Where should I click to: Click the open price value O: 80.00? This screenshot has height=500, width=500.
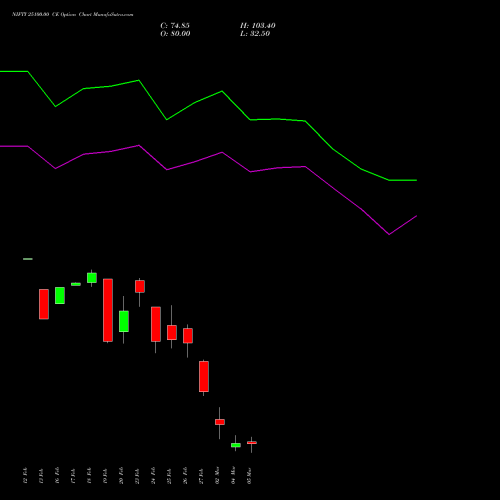coord(175,34)
